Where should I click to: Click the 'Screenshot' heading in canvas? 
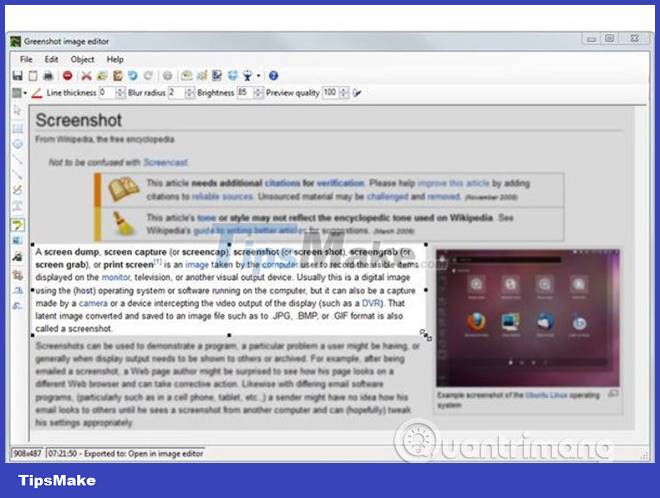click(79, 120)
